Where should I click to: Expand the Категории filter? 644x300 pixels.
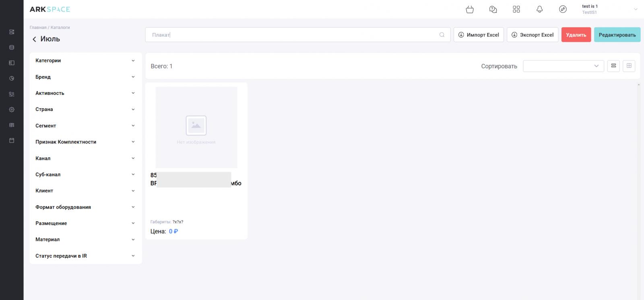pyautogui.click(x=85, y=61)
